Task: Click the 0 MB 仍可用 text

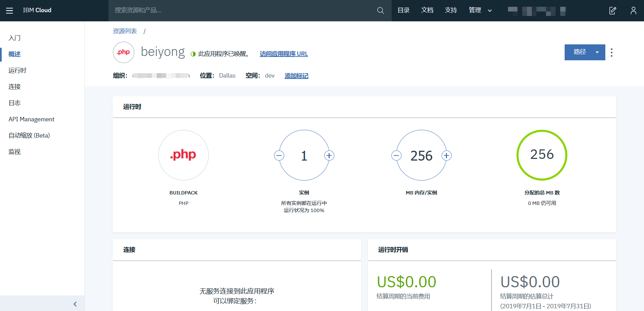Action: (542, 203)
